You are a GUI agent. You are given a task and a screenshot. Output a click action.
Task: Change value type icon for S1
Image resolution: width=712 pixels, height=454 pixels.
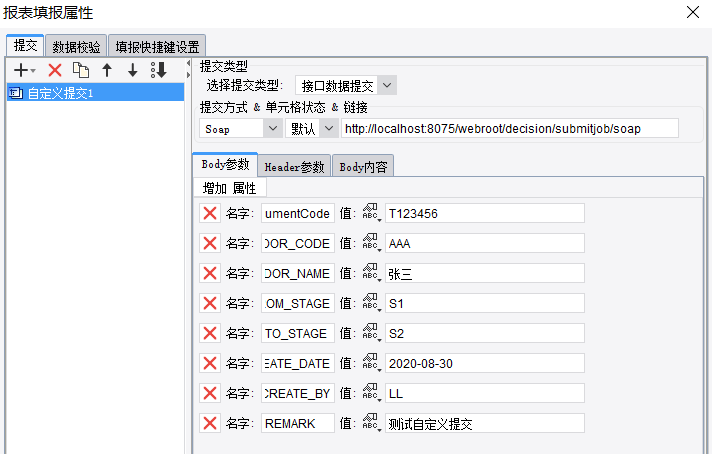point(371,303)
